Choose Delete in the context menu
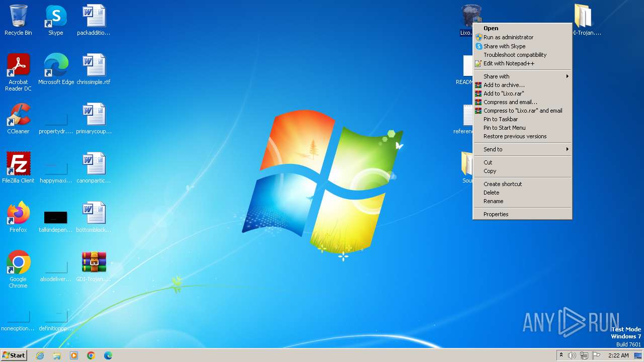 [x=522, y=193]
